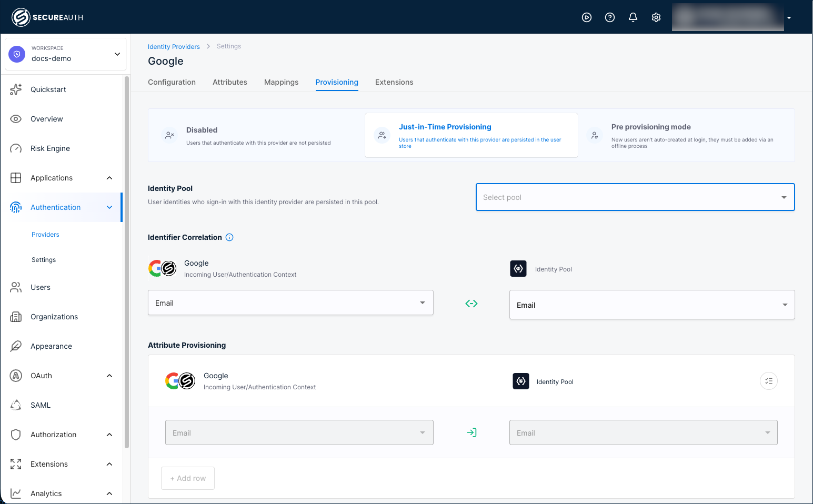Click the Authorization shield icon

[x=16, y=435]
